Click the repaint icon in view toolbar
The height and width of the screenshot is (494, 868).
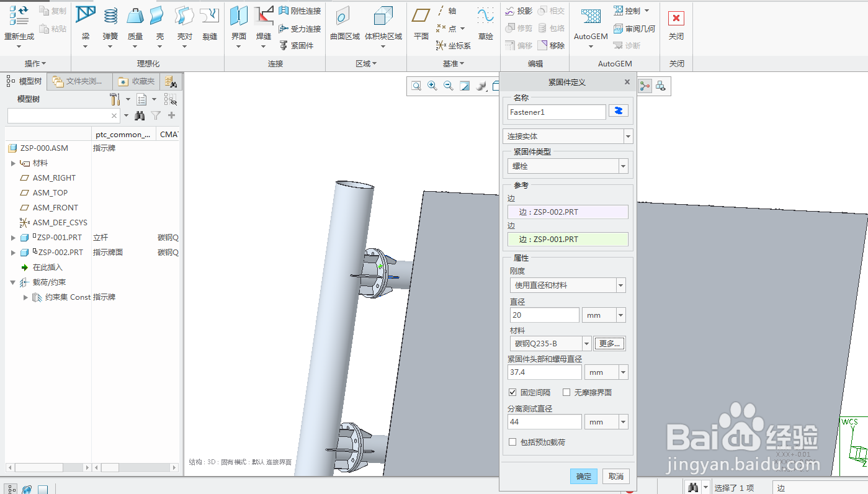click(465, 86)
